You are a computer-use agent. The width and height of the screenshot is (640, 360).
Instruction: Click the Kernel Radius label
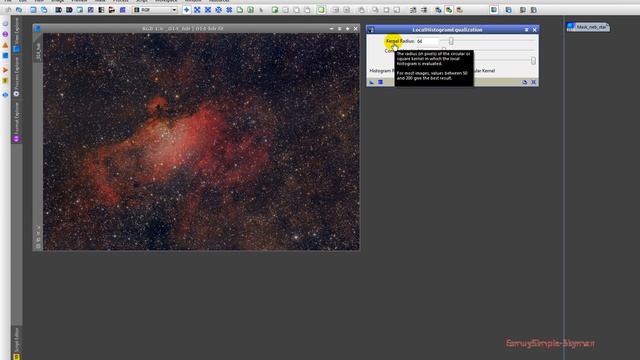pos(400,41)
